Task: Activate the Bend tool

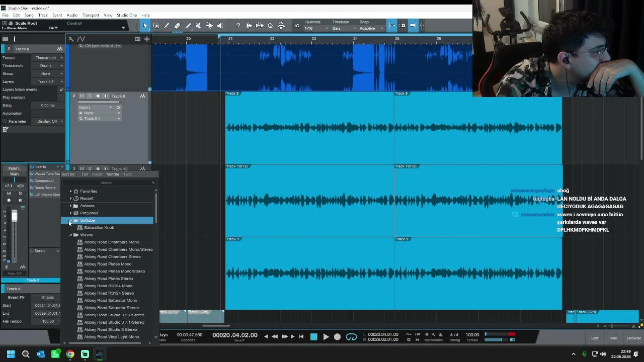Action: point(209,26)
